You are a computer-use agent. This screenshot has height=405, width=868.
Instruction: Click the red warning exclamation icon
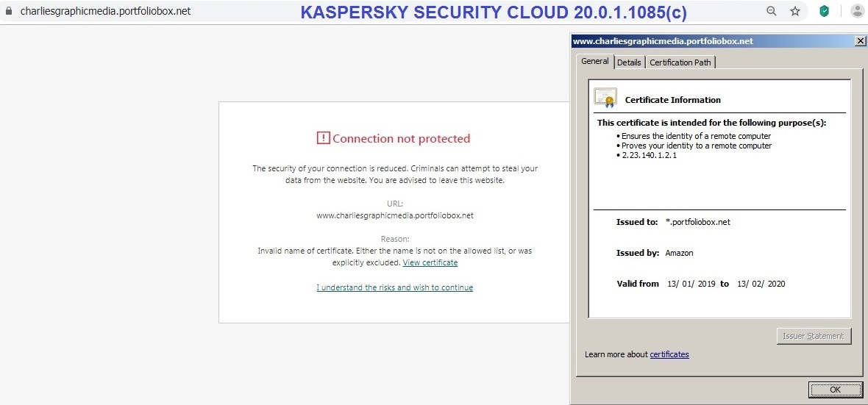pos(324,138)
